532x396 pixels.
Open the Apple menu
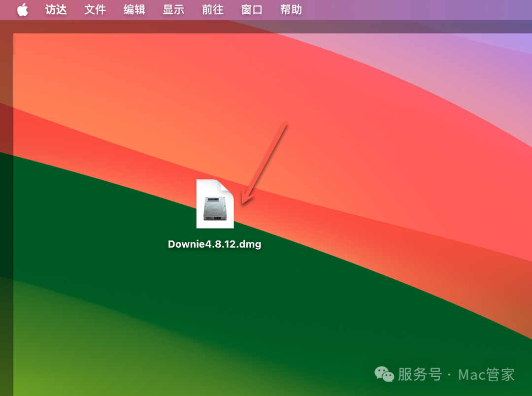tap(22, 9)
